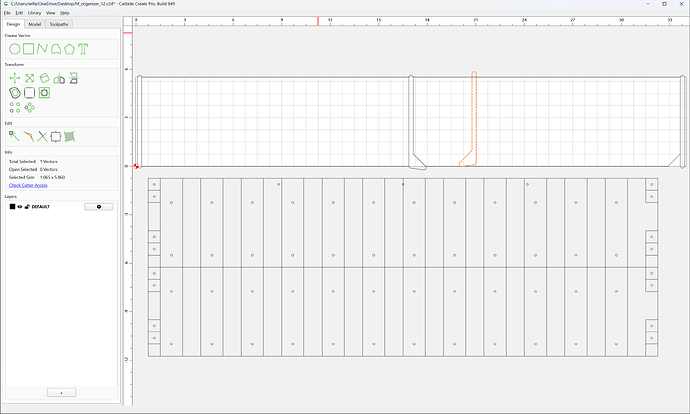Select the Rectangle vector tool
This screenshot has width=690, height=414.
click(x=28, y=49)
